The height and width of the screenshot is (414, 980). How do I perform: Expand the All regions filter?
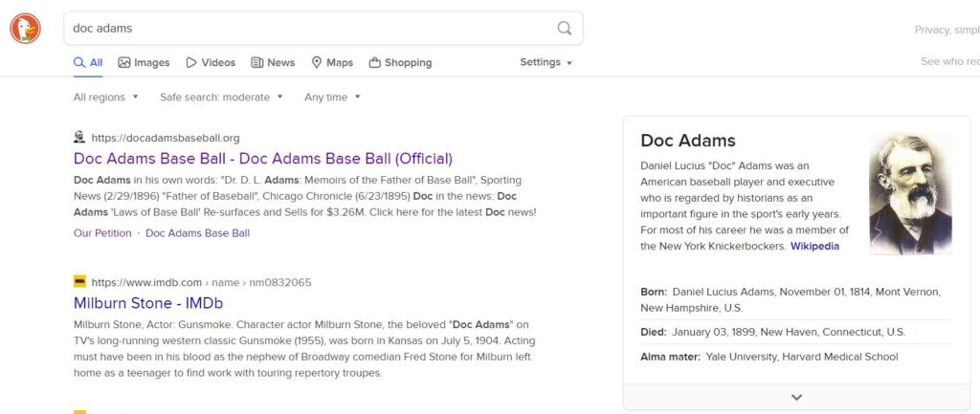pyautogui.click(x=105, y=97)
